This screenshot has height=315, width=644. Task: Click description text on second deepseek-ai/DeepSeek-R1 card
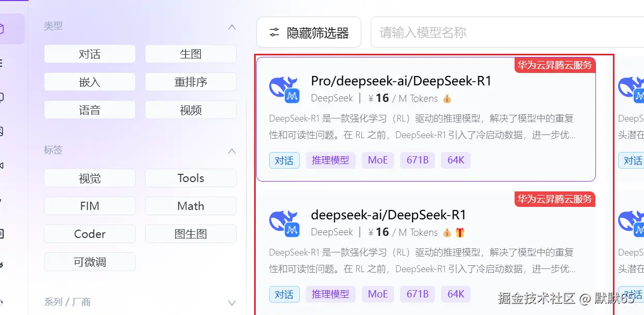(x=422, y=261)
